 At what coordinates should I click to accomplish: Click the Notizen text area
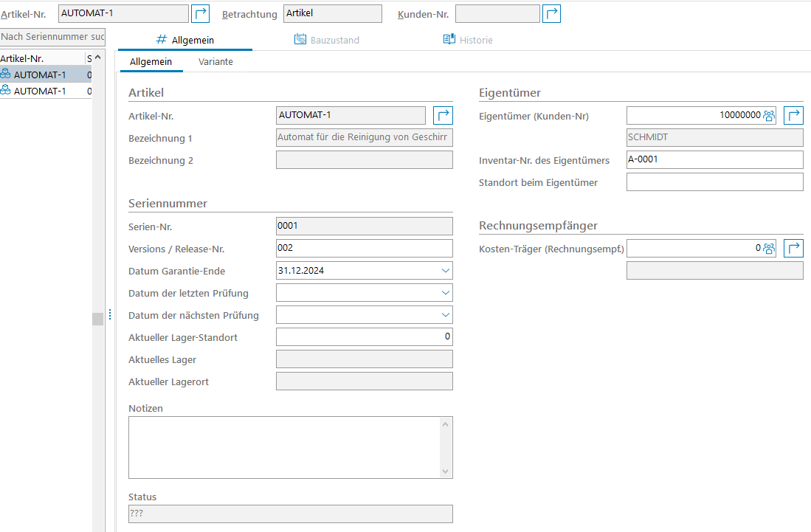pyautogui.click(x=284, y=447)
